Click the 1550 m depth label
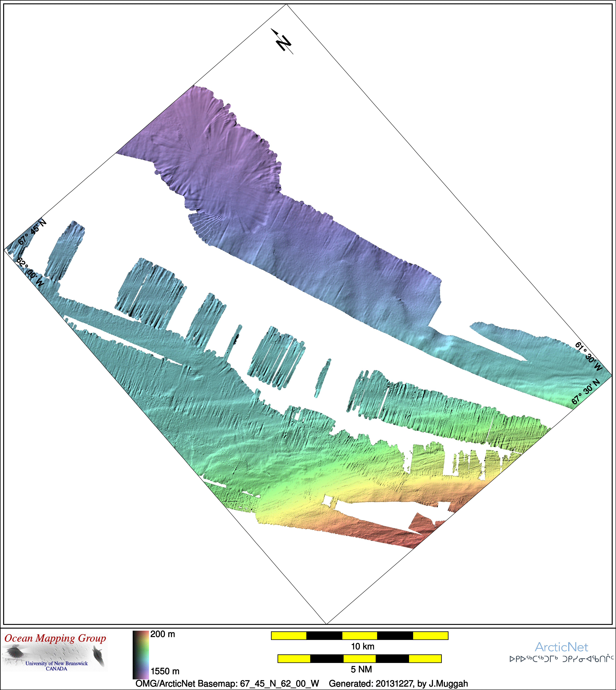 click(165, 671)
